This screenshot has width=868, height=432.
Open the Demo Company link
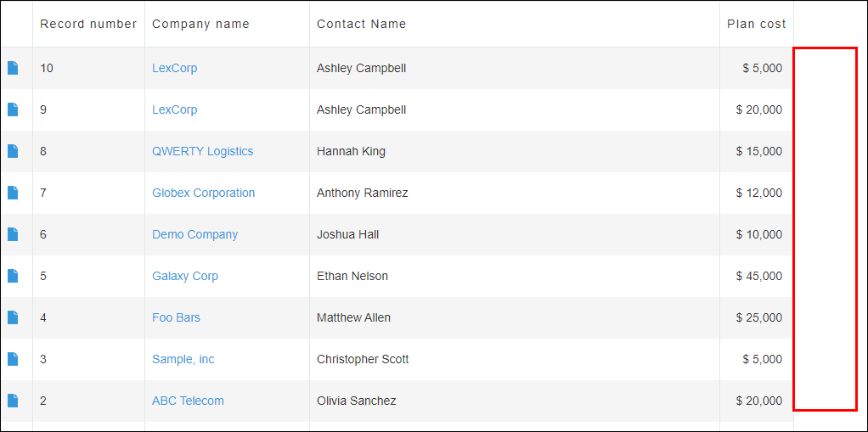pos(194,234)
